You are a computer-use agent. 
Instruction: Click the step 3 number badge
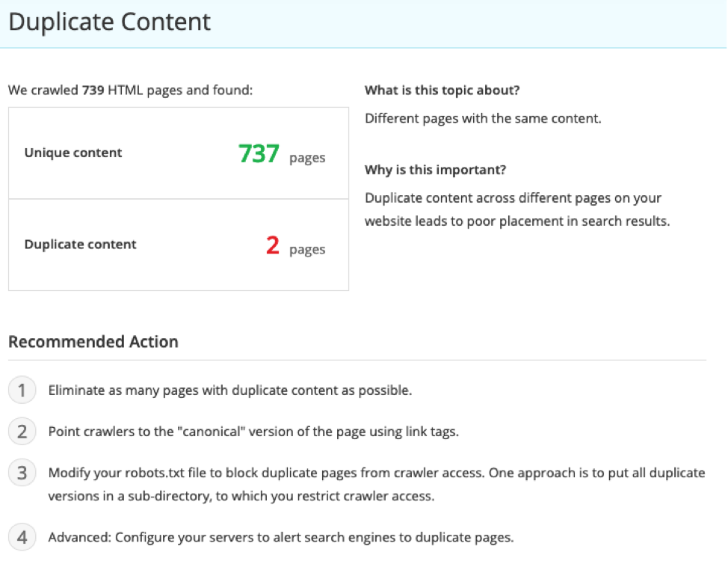click(x=22, y=473)
